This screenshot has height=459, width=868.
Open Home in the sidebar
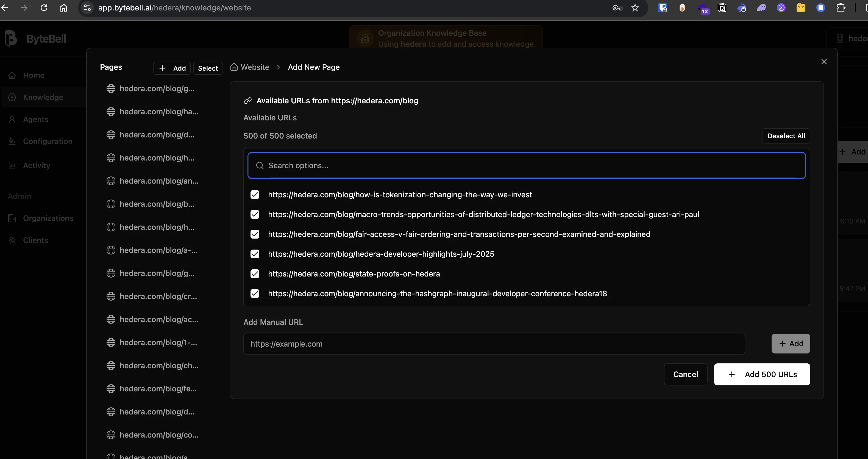34,75
